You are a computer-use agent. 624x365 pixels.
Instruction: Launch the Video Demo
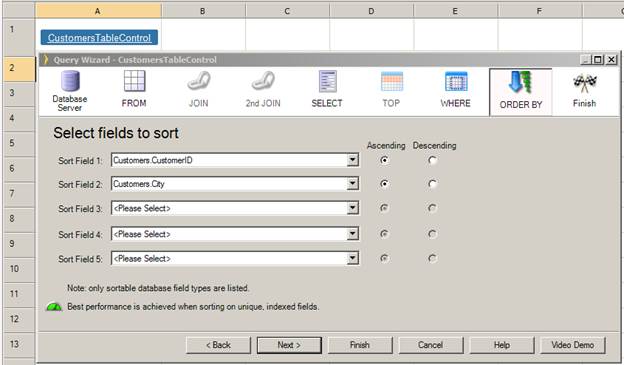(573, 345)
